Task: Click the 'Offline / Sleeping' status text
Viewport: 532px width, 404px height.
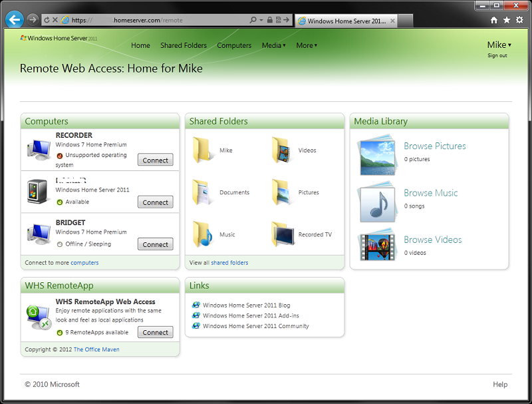Action: coord(88,244)
